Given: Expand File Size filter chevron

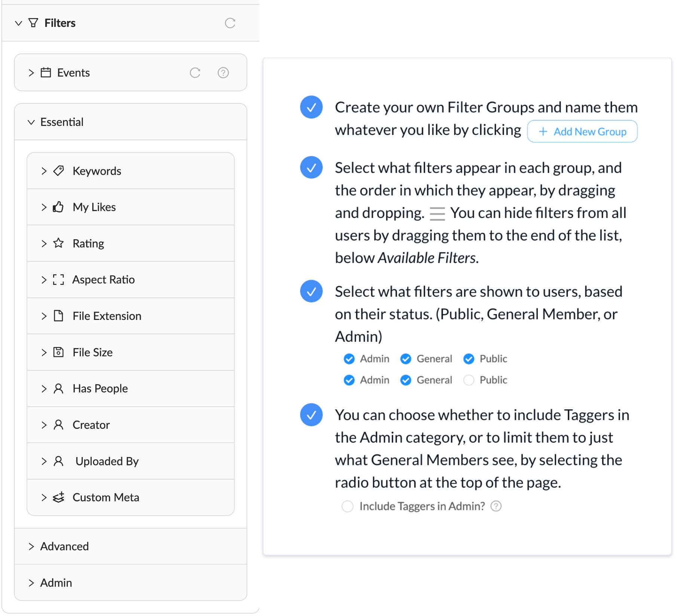Looking at the screenshot, I should 44,352.
